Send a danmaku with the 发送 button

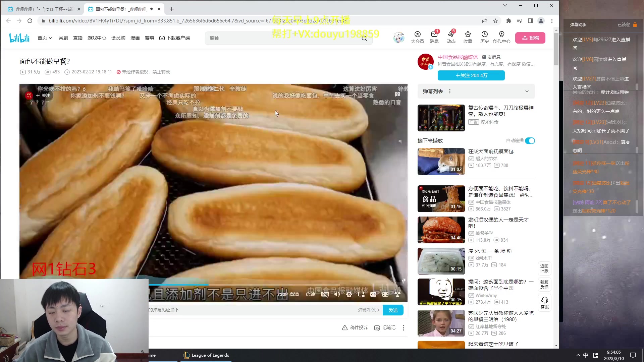(393, 310)
